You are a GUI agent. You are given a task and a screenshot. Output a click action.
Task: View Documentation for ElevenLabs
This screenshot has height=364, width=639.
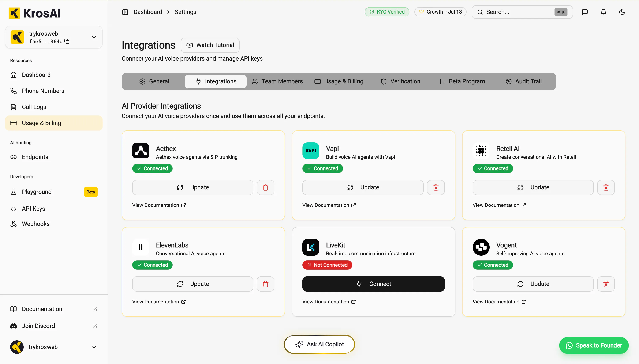(159, 302)
